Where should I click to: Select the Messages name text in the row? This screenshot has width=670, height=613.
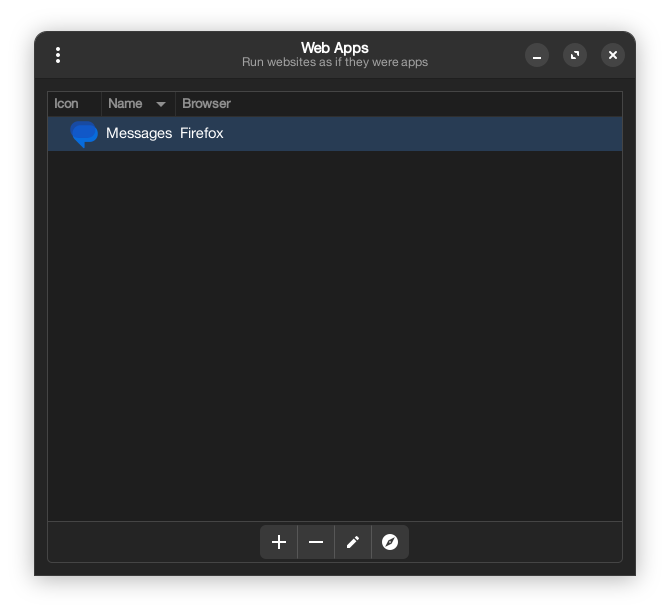click(139, 133)
